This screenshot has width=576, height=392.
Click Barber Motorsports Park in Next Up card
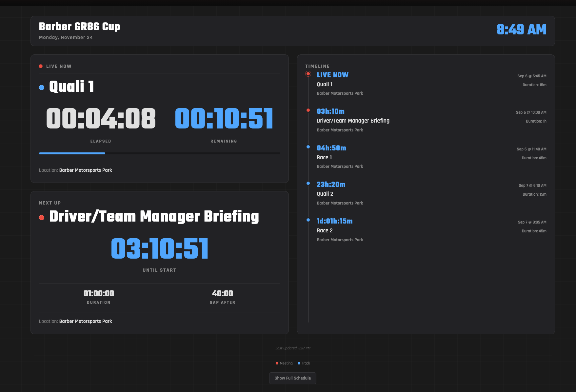tap(86, 321)
